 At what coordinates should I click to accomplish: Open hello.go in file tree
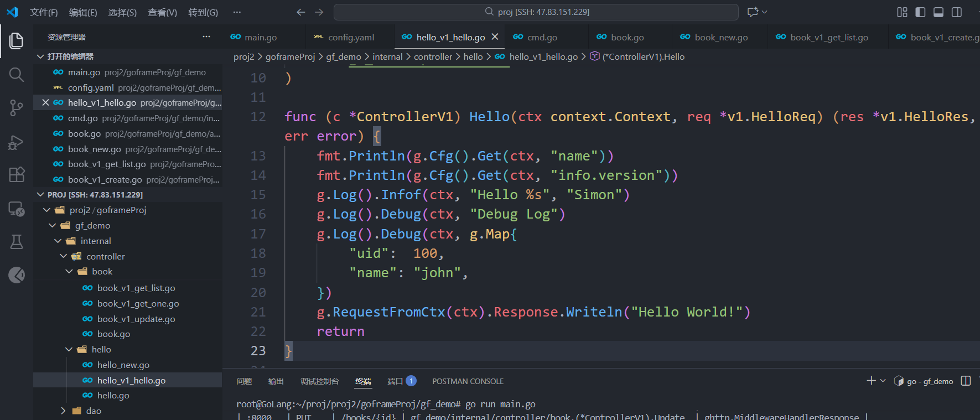point(113,395)
